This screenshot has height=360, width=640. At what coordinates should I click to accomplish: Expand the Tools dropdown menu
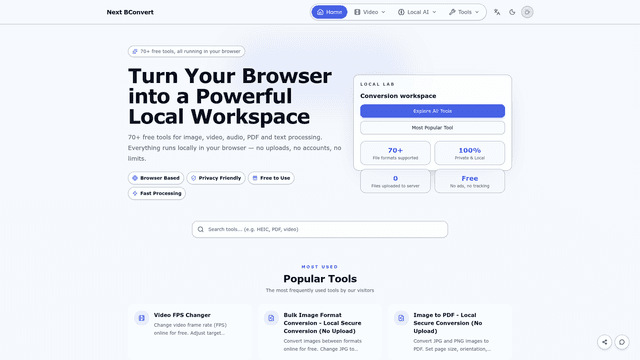coord(464,12)
